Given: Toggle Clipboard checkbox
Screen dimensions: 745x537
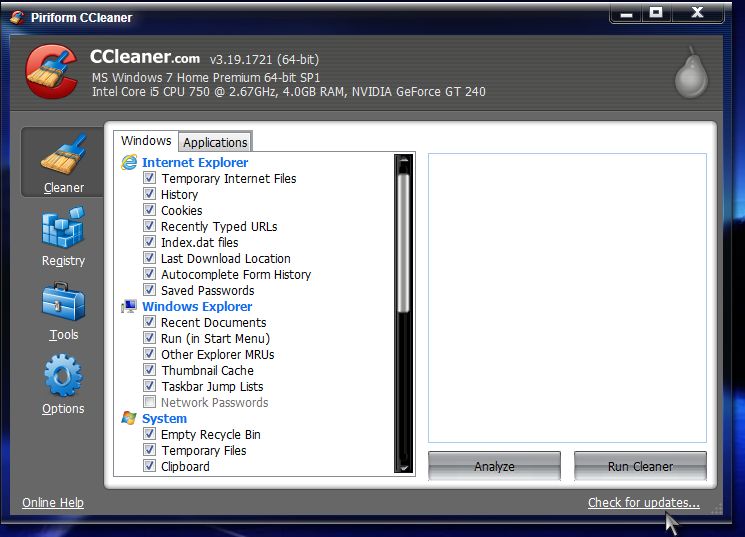Looking at the screenshot, I should [149, 466].
